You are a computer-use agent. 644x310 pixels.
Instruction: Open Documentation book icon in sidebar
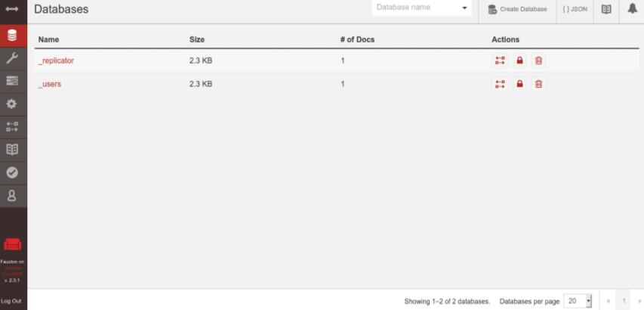[x=13, y=150]
